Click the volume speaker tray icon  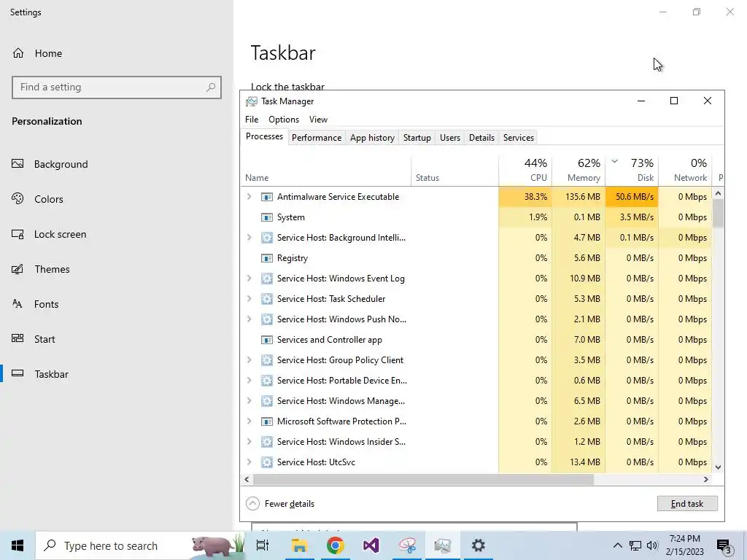click(x=652, y=545)
